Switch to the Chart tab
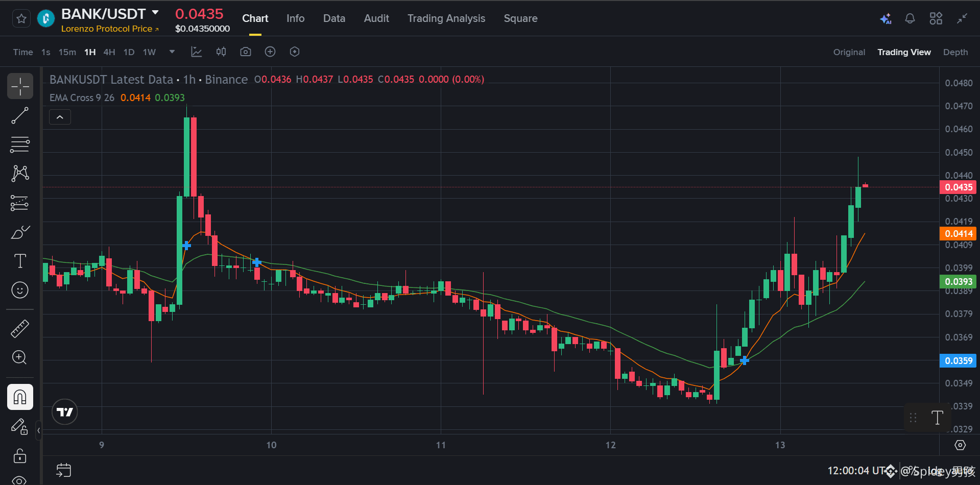Viewport: 980px width, 485px height. 255,18
